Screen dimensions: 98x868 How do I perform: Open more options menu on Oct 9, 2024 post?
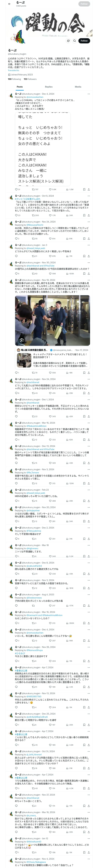(89, 196)
